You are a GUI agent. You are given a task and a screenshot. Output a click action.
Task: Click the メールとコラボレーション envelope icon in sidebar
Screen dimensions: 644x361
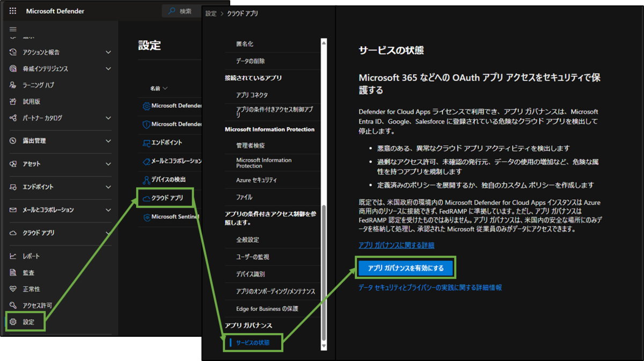[13, 210]
